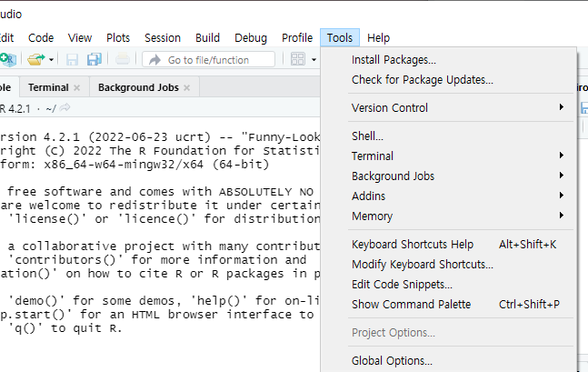Click the save current document icon
The image size is (588, 372).
pyautogui.click(x=74, y=59)
